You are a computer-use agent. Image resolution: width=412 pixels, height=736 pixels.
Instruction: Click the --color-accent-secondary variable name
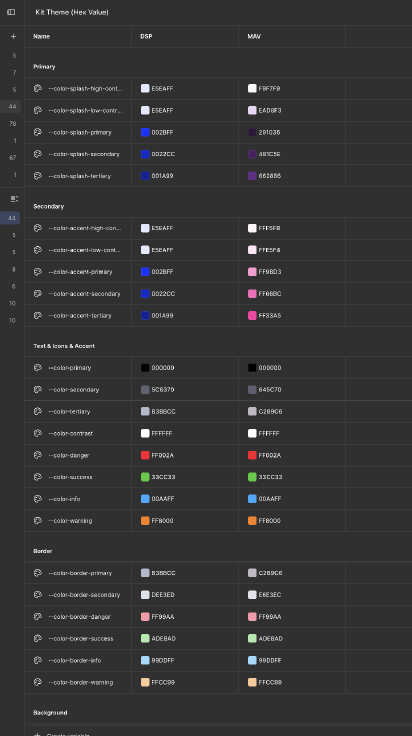84,294
